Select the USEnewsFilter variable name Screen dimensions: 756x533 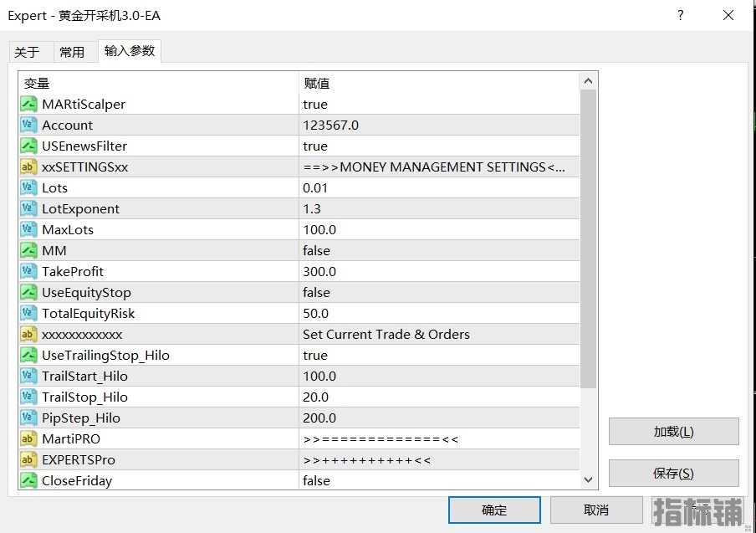pyautogui.click(x=84, y=146)
